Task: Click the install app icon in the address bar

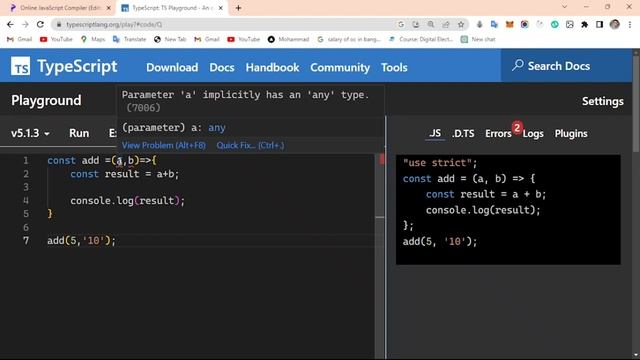Action: (416, 24)
